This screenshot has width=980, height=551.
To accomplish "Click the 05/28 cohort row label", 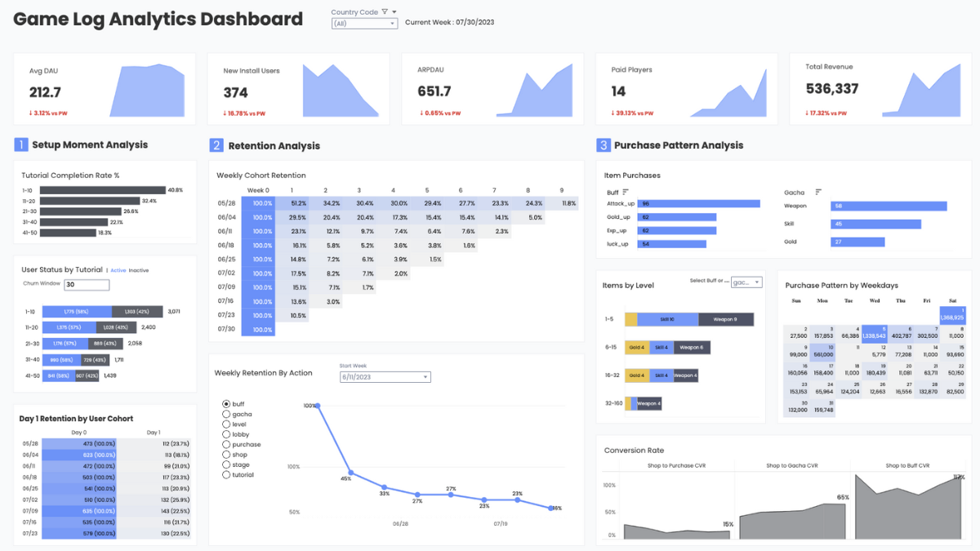I will pyautogui.click(x=226, y=203).
